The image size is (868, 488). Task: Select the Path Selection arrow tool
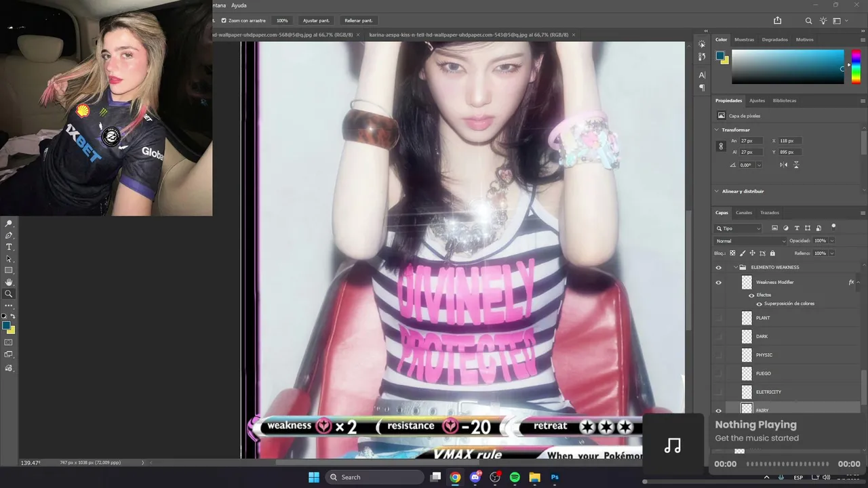coord(9,259)
